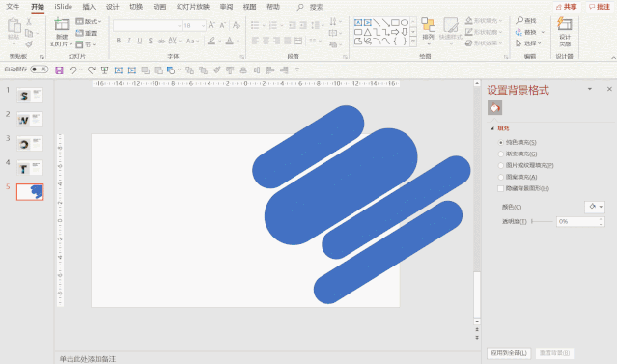Open the format pane options dropdown arrow
Image resolution: width=617 pixels, height=364 pixels.
click(589, 89)
